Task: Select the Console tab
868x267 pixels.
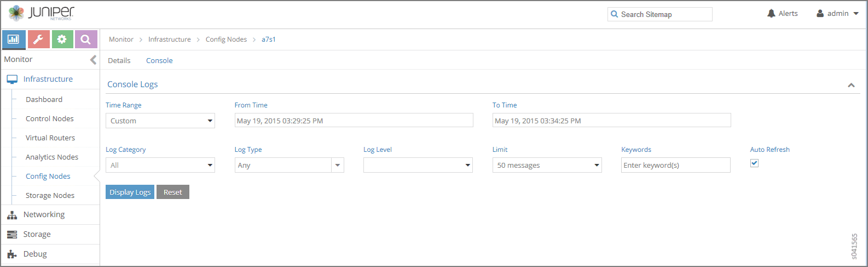Action: tap(159, 61)
